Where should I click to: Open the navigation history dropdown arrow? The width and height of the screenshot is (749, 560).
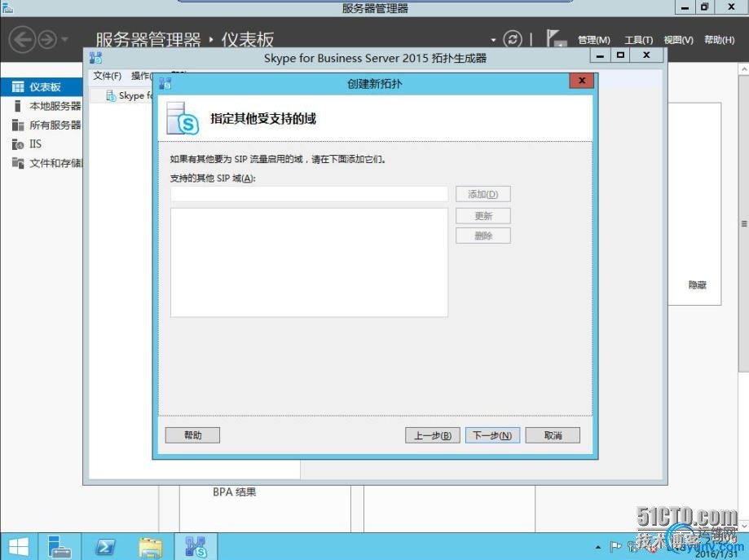tap(64, 39)
